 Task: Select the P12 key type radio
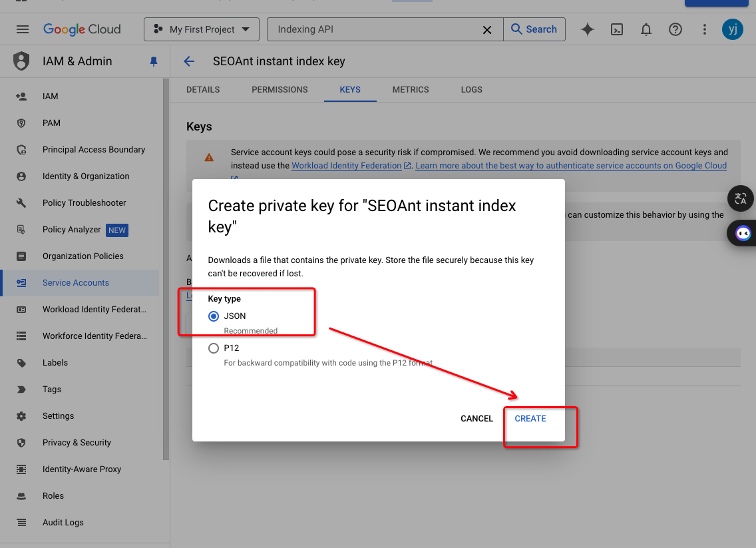pos(213,348)
